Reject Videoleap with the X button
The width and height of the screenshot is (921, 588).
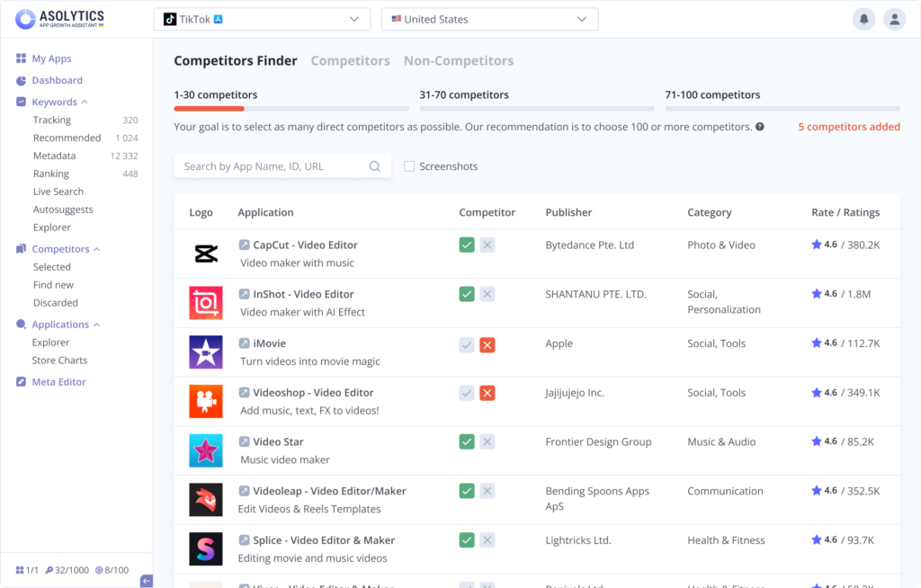click(x=487, y=491)
